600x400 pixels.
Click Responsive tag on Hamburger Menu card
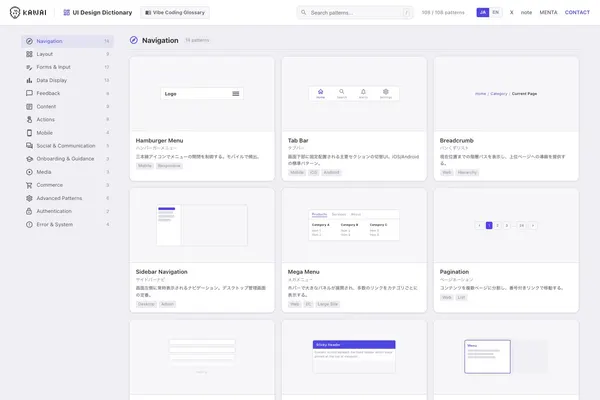(169, 166)
